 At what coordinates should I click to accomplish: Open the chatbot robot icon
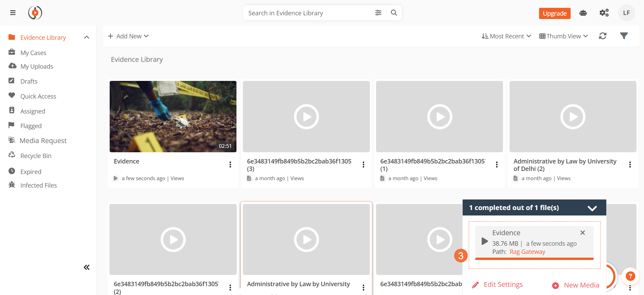[x=583, y=13]
